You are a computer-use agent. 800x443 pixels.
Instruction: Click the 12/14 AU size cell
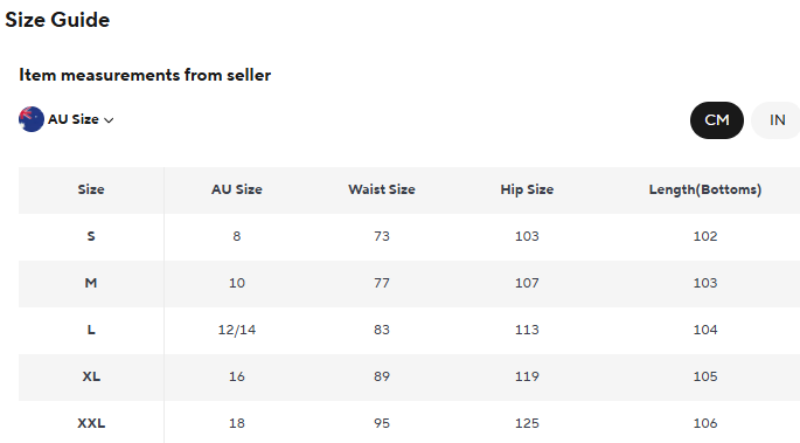(237, 330)
